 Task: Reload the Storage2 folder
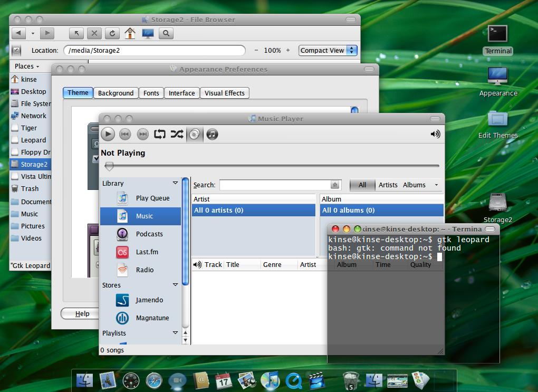(112, 33)
